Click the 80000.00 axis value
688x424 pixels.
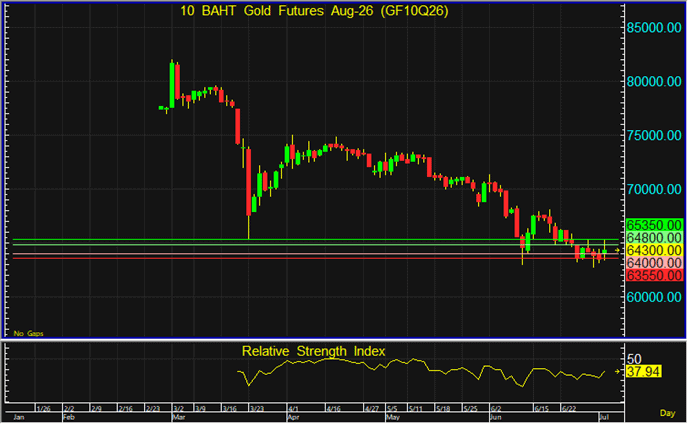click(x=654, y=82)
